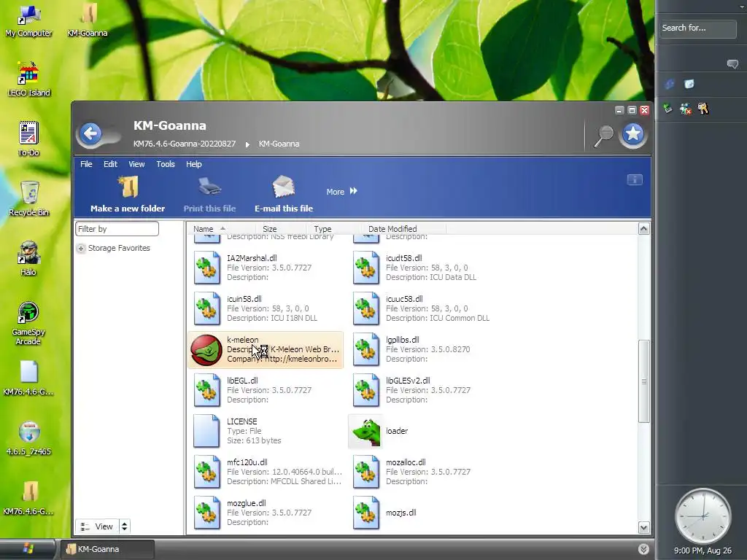Image resolution: width=747 pixels, height=560 pixels.
Task: Select the libGLESv2.dll file name
Action: (x=408, y=381)
